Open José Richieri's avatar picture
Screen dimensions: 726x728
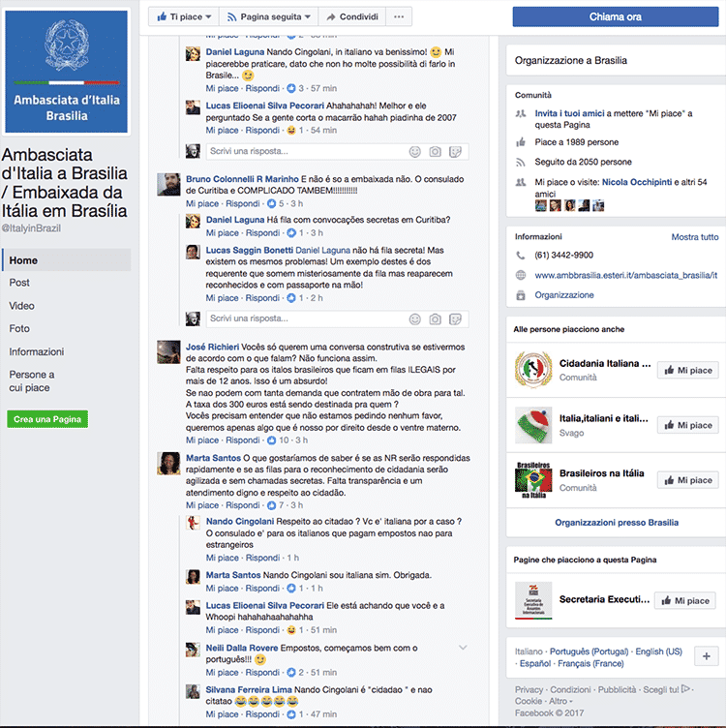coord(168,352)
